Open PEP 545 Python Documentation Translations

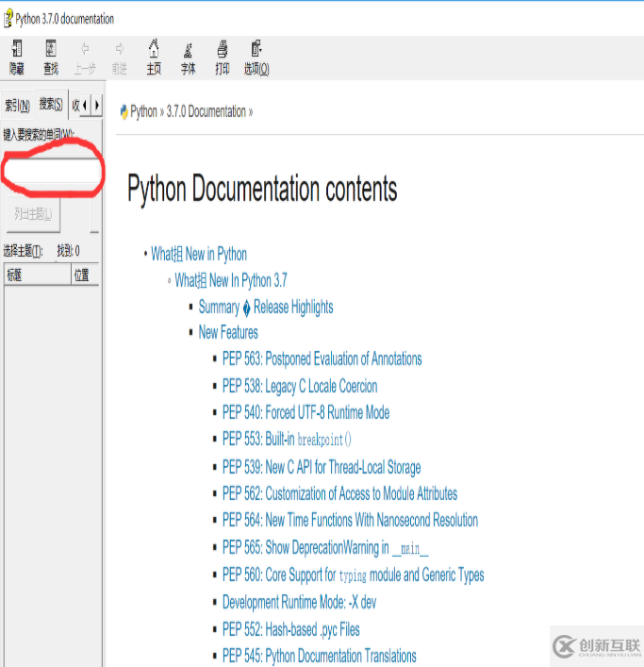[320, 656]
